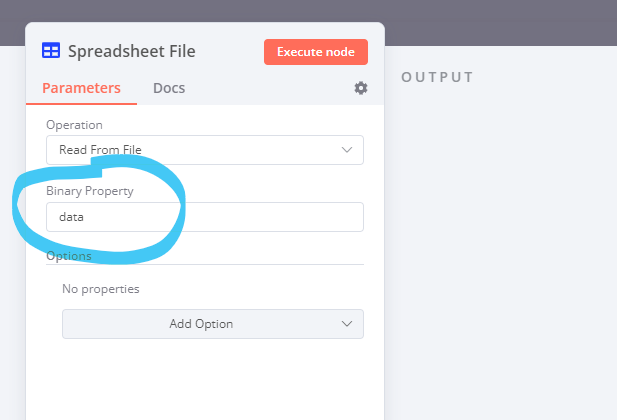Image resolution: width=617 pixels, height=420 pixels.
Task: Switch to the Parameters tab
Action: click(81, 88)
